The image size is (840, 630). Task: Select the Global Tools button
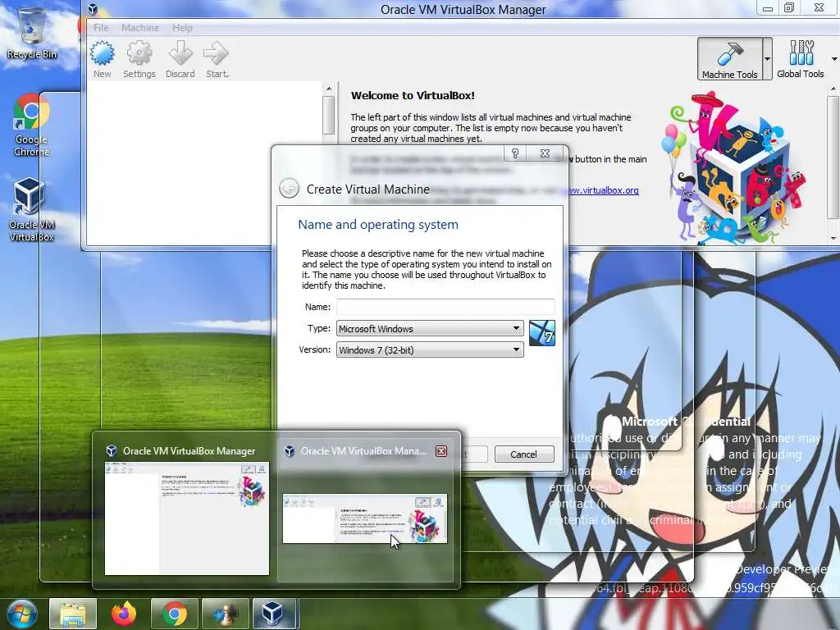[801, 59]
